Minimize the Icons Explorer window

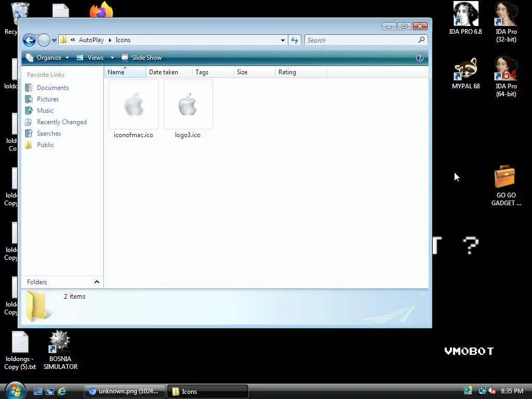pyautogui.click(x=389, y=26)
